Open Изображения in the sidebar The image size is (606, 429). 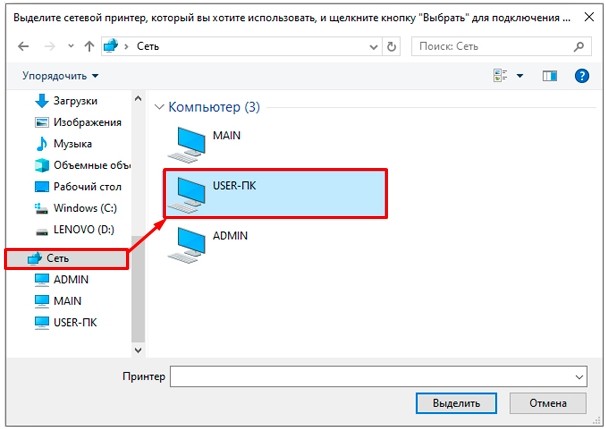coord(78,123)
